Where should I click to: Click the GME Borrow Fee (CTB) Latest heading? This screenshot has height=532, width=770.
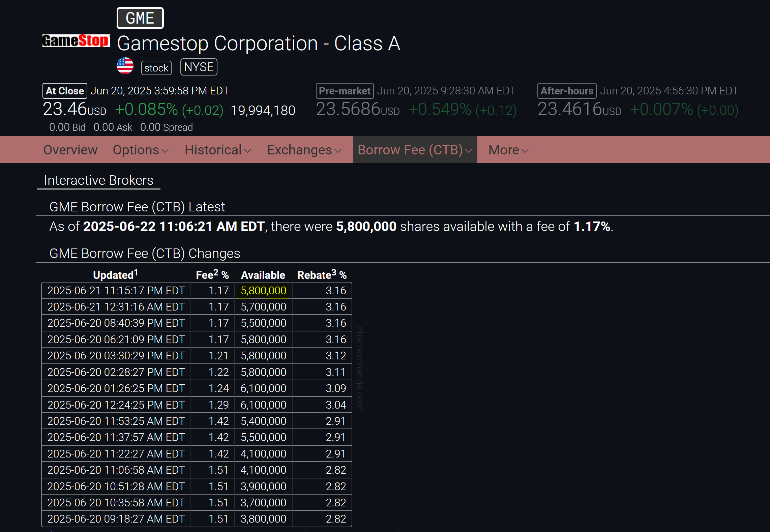tap(137, 207)
